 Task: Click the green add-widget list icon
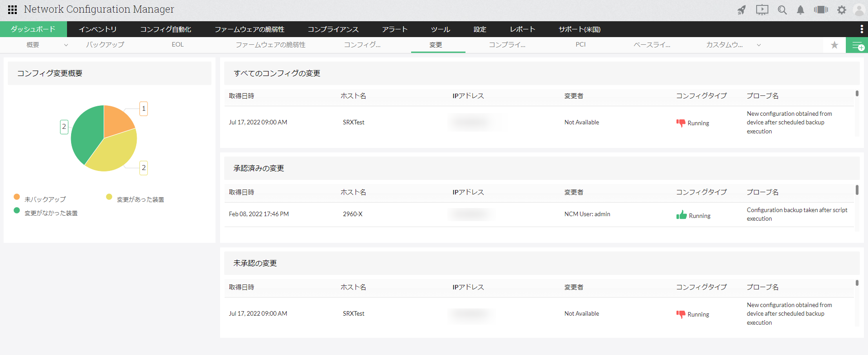(x=857, y=45)
